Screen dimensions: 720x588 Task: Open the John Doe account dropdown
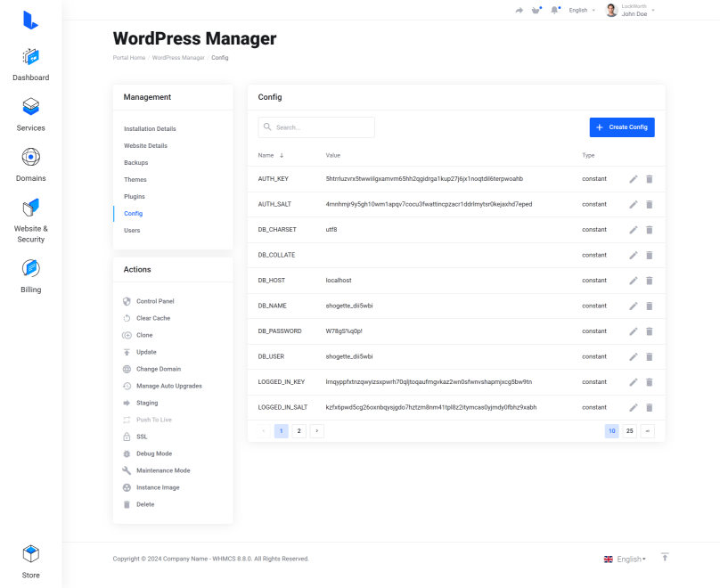click(x=630, y=10)
